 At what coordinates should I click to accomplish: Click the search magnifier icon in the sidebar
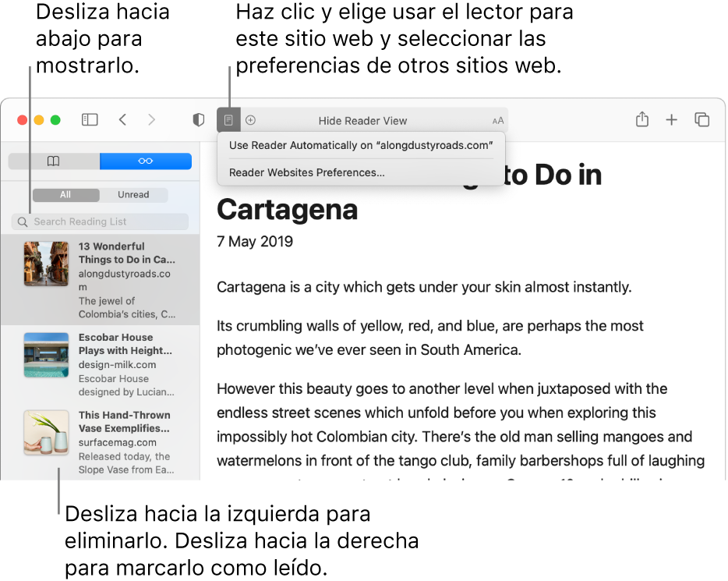click(23, 222)
